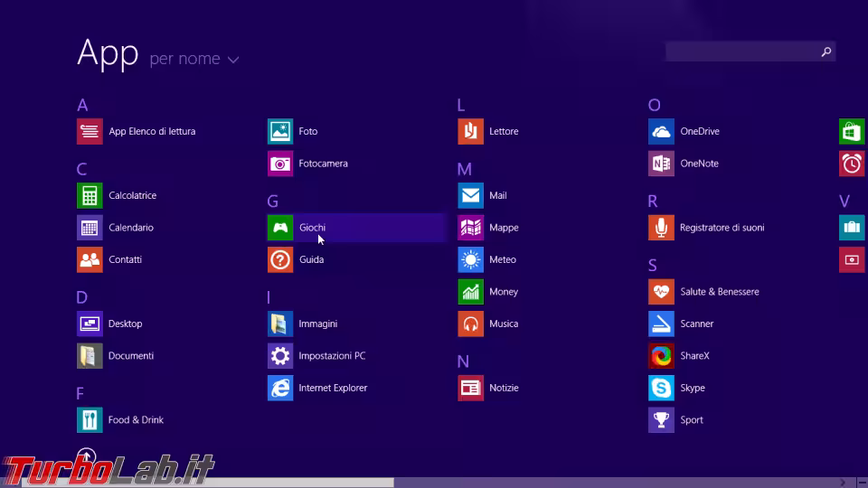Open the Skype app icon

661,388
